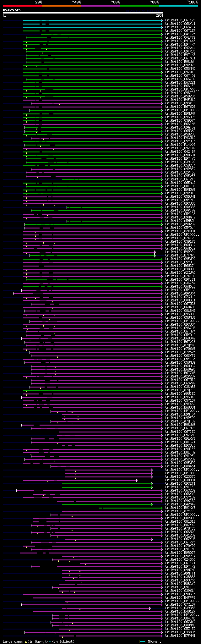This screenshot has width=201, height=644.
Task: Click hit label UniRef100_Q9FJS1
Action: [x=180, y=280]
